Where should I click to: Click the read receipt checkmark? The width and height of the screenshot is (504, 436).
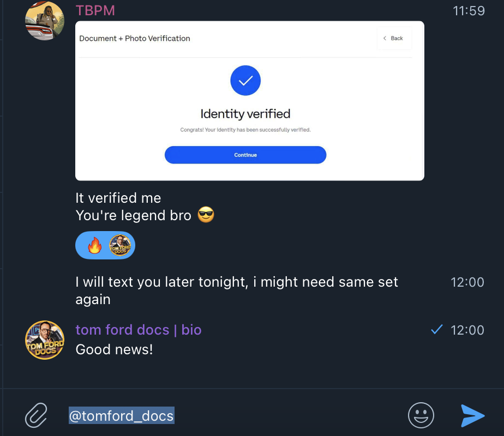tap(436, 329)
